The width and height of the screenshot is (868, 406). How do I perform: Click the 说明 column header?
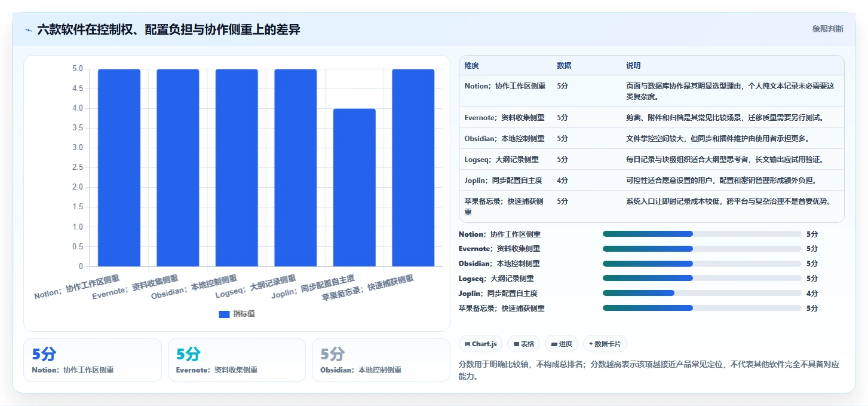pyautogui.click(x=633, y=66)
